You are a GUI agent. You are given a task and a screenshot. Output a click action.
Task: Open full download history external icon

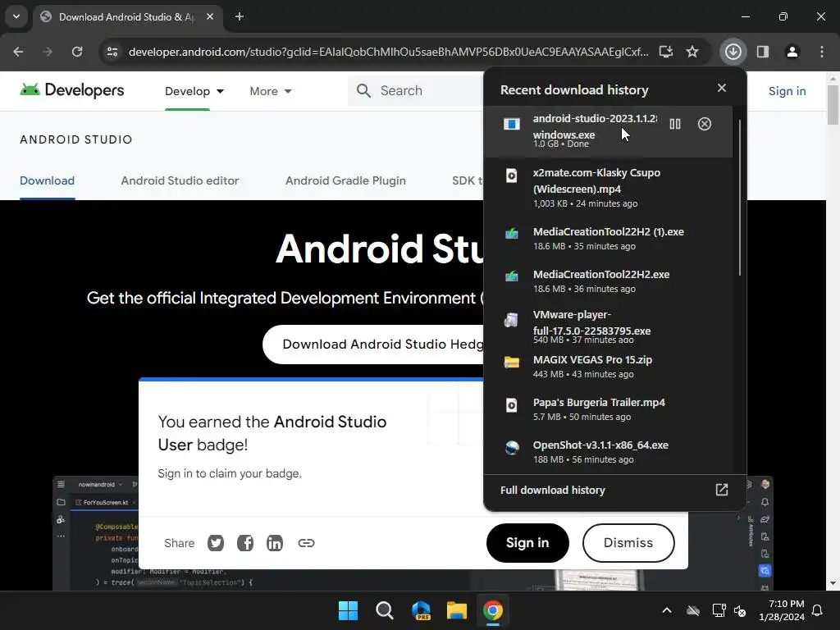pyautogui.click(x=722, y=490)
